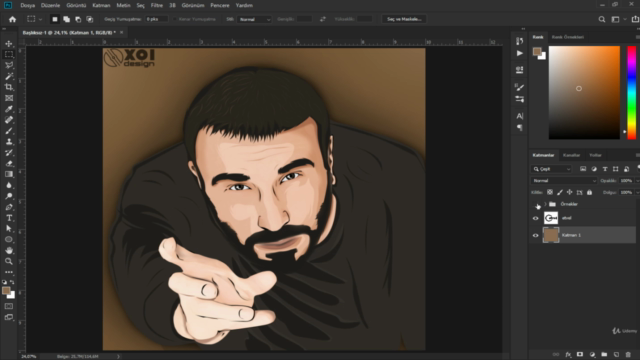Expand the Örnekler layer group
The image size is (640, 360).
[545, 204]
